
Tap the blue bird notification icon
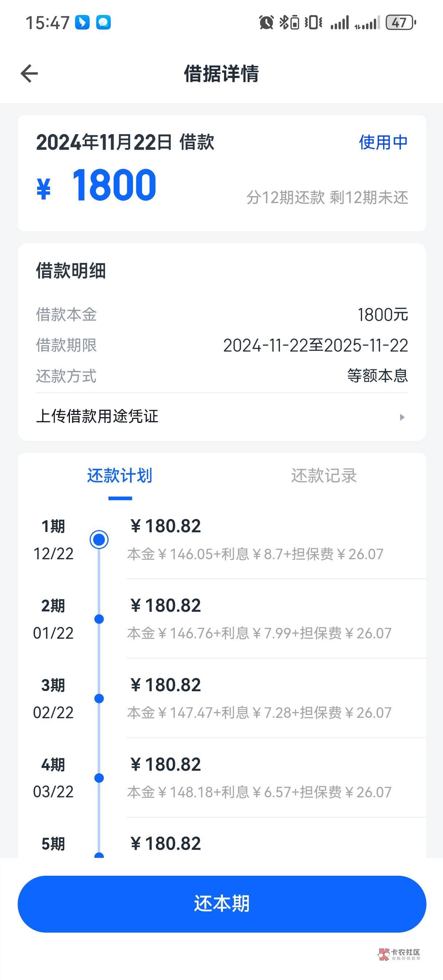coord(82,23)
